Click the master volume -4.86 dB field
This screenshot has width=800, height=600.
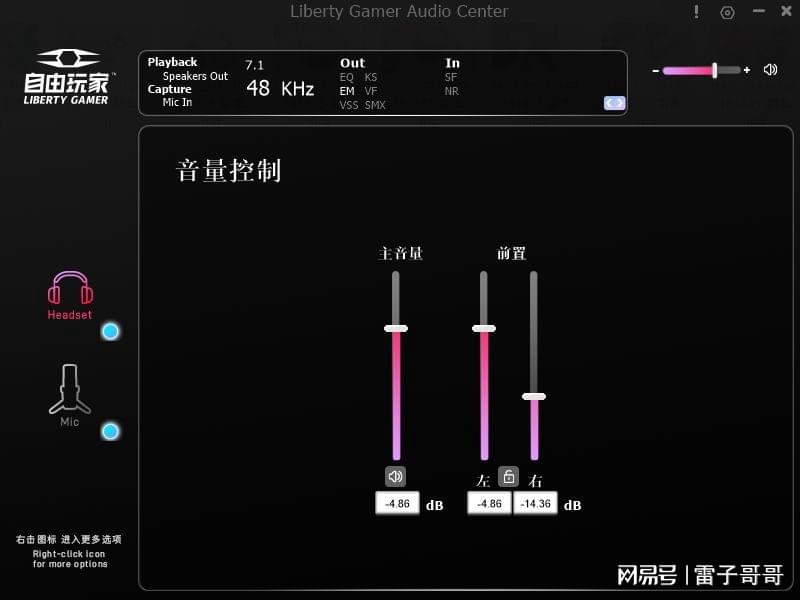[x=397, y=504]
